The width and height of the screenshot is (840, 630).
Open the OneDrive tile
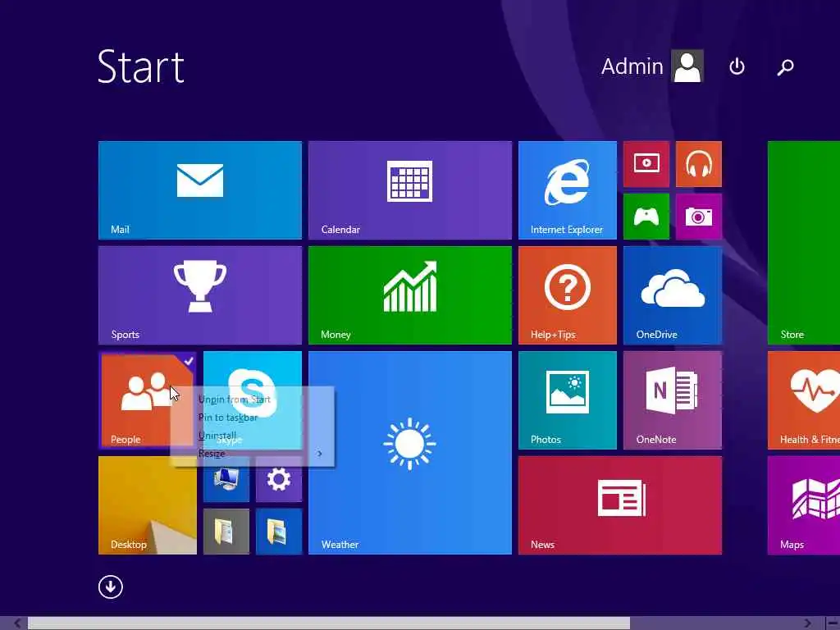673,295
